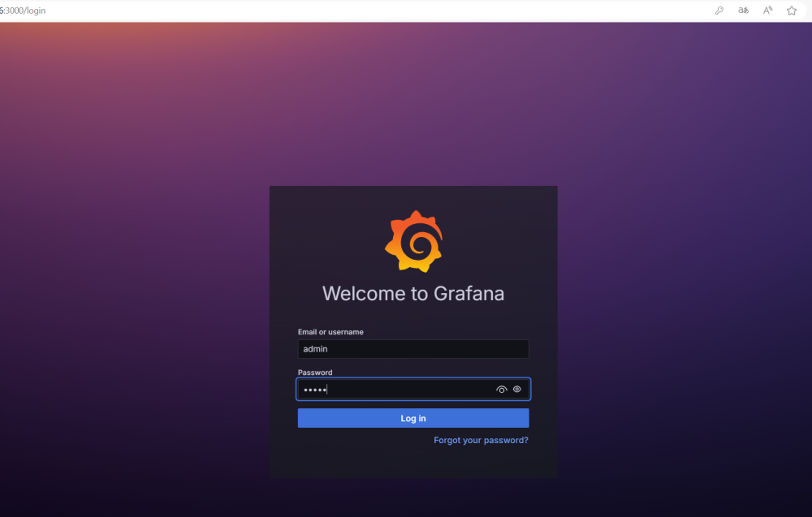The height and width of the screenshot is (517, 812).
Task: Click the Grafana logo
Action: [x=413, y=241]
